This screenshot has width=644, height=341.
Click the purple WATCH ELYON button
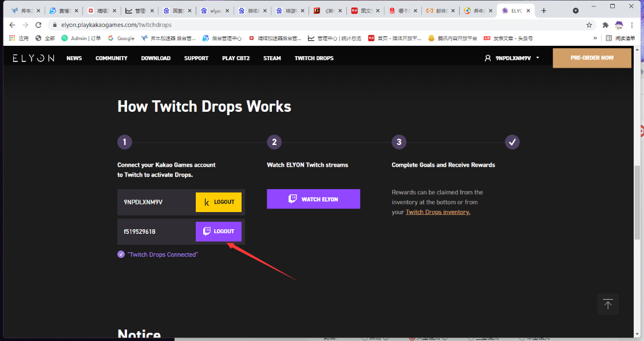pos(313,199)
